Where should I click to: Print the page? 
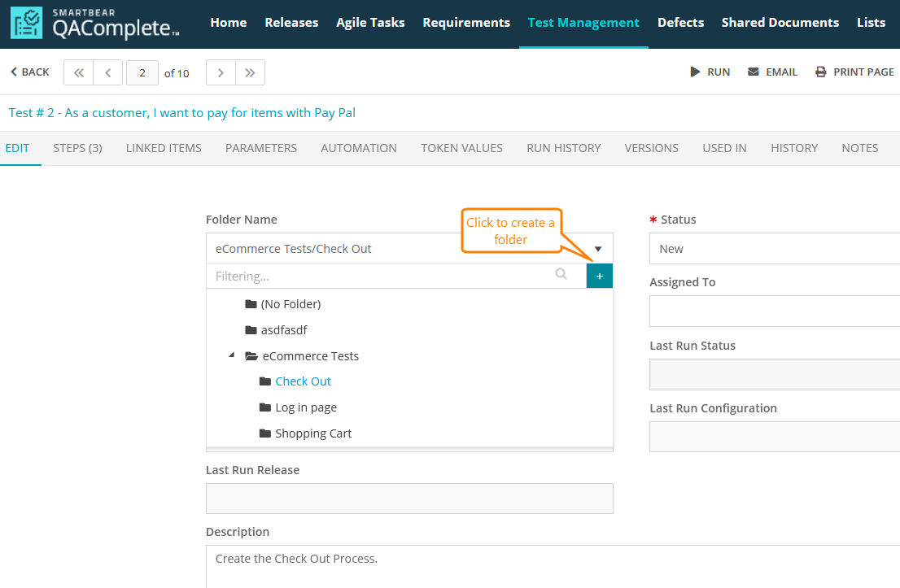click(x=854, y=72)
